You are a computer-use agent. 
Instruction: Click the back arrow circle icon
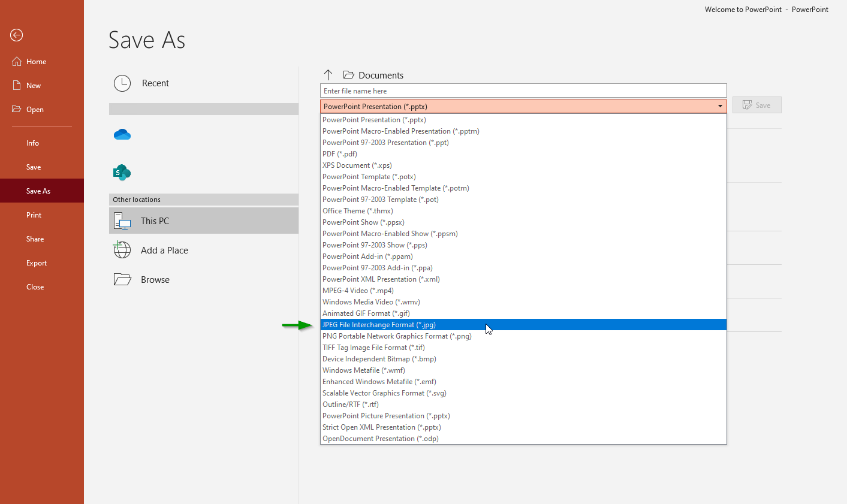coord(17,35)
